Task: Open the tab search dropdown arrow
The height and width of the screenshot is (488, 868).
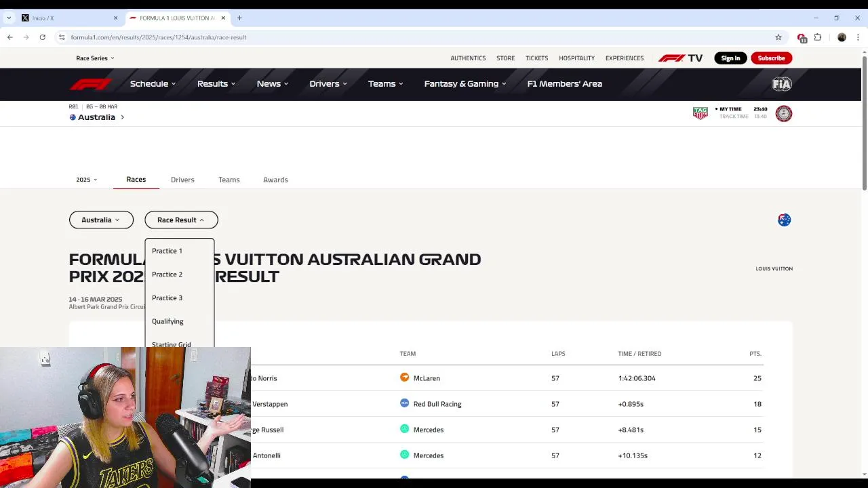Action: pyautogui.click(x=9, y=18)
